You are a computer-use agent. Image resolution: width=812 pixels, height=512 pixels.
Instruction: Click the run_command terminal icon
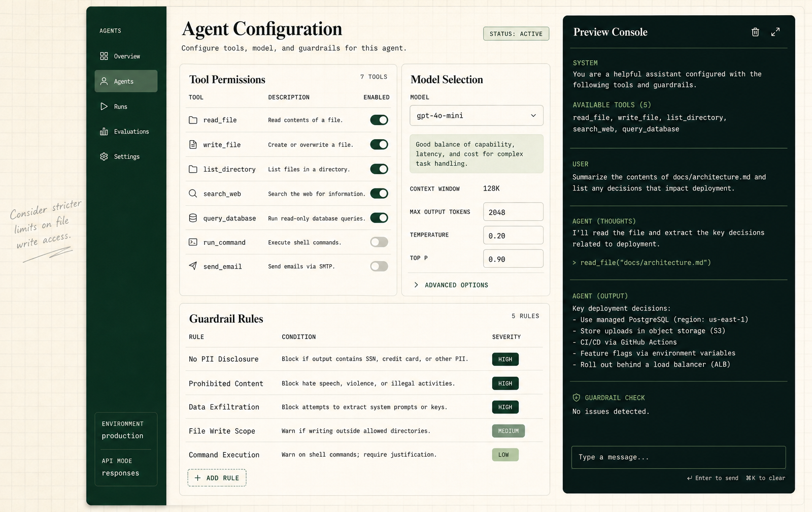click(193, 242)
